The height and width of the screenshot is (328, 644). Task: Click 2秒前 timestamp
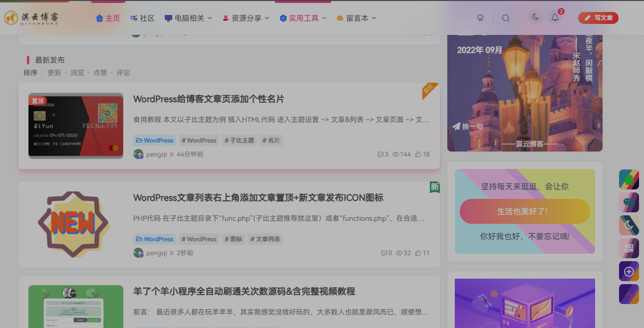[x=185, y=253]
